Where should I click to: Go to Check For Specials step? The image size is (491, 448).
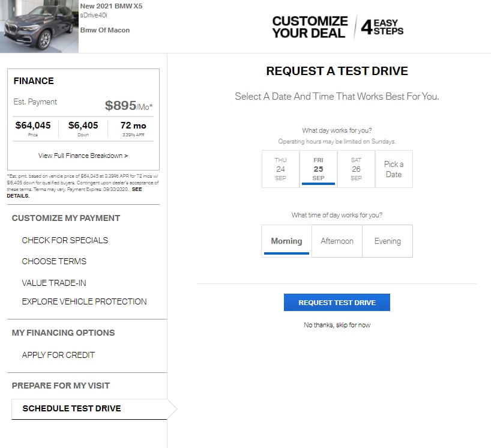click(x=65, y=240)
